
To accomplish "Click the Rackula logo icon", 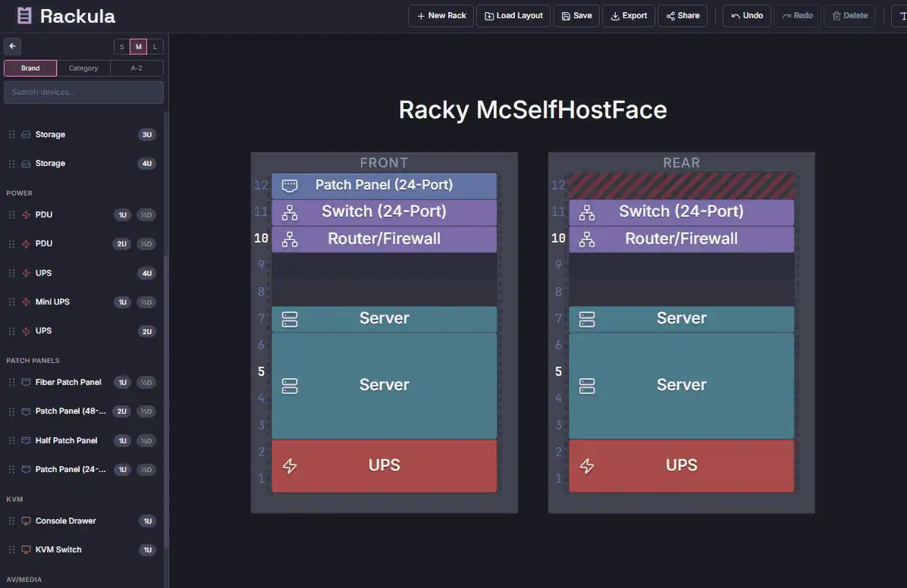I will click(24, 16).
